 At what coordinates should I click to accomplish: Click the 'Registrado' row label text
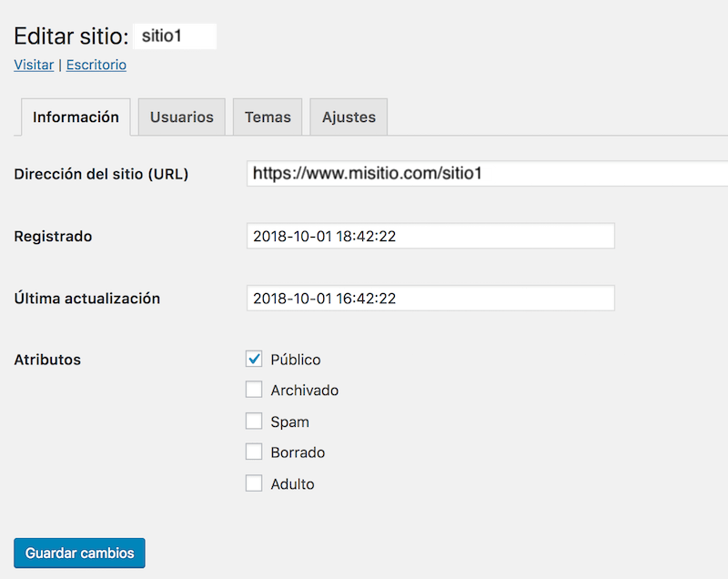[x=53, y=236]
